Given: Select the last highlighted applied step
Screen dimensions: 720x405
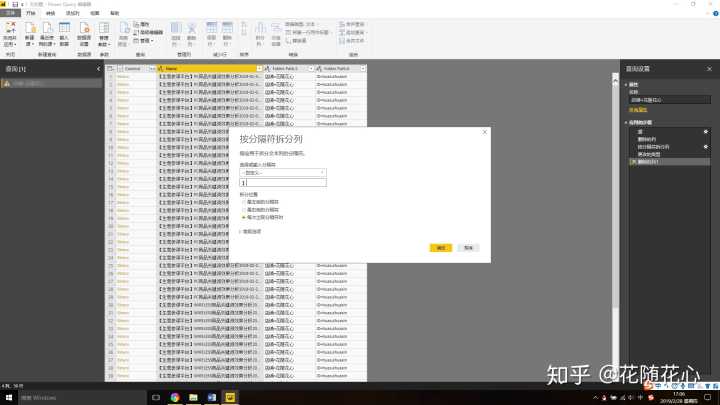Looking at the screenshot, I should (669, 162).
